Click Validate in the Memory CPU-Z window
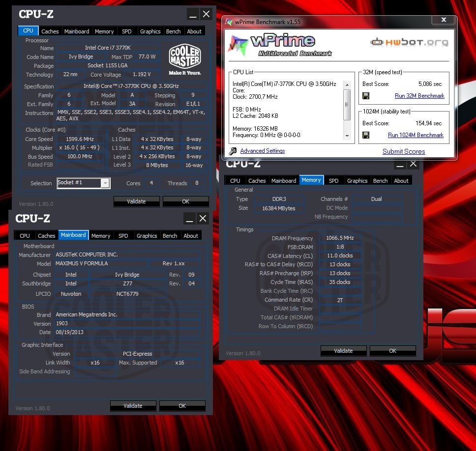Image resolution: width=476 pixels, height=451 pixels. coord(343,351)
